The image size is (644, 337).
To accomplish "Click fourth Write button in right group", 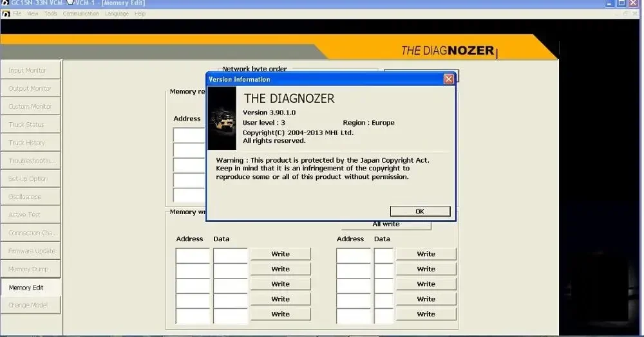I will click(x=426, y=299).
